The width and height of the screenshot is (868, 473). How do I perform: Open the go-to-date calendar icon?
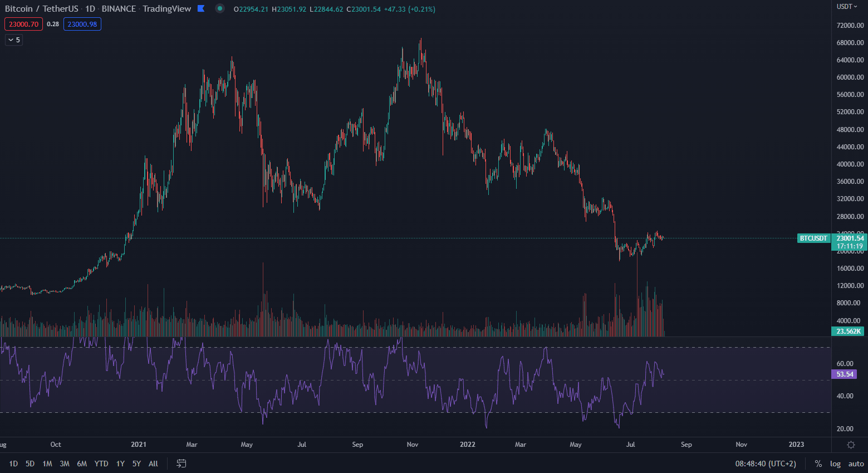pos(181,464)
